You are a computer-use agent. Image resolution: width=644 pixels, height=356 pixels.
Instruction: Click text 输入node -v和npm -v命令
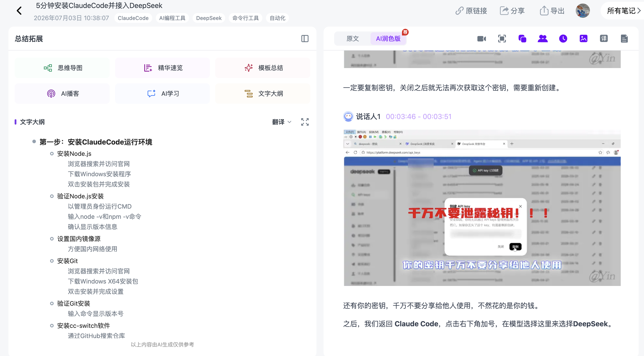point(105,217)
